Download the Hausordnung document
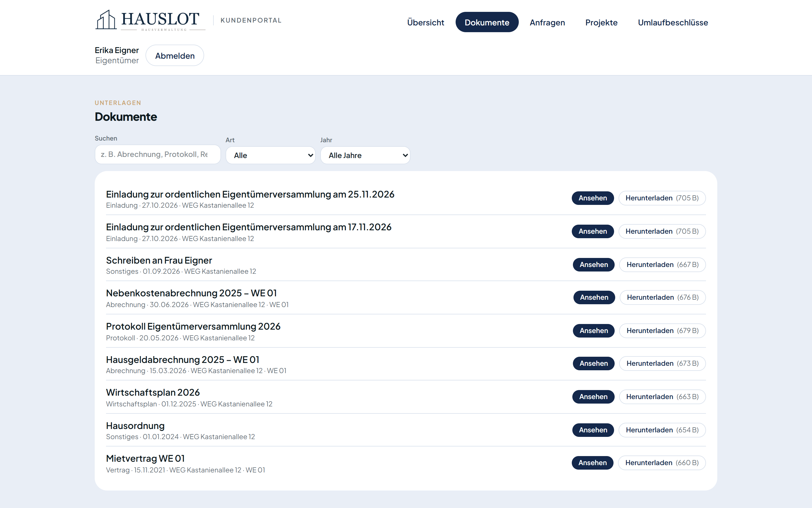 (662, 430)
